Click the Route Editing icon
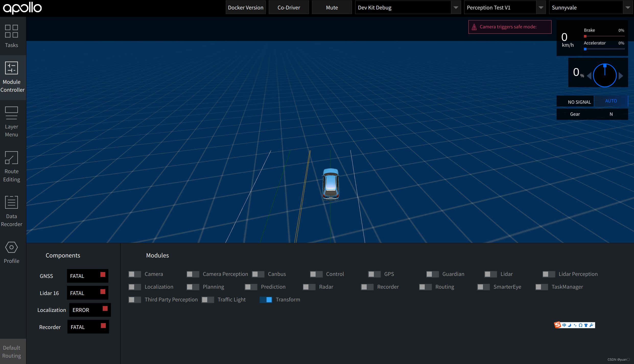Screen dimensions: 634x364 coord(11,158)
